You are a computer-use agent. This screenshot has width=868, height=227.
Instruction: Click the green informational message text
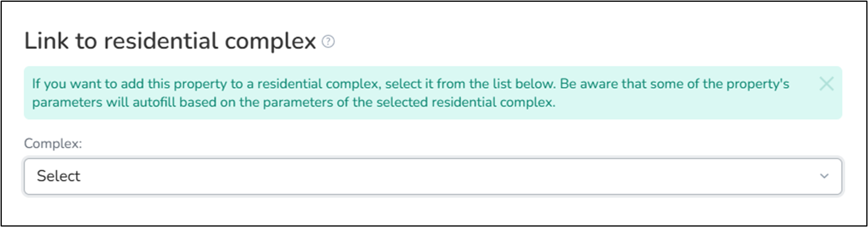[x=410, y=93]
